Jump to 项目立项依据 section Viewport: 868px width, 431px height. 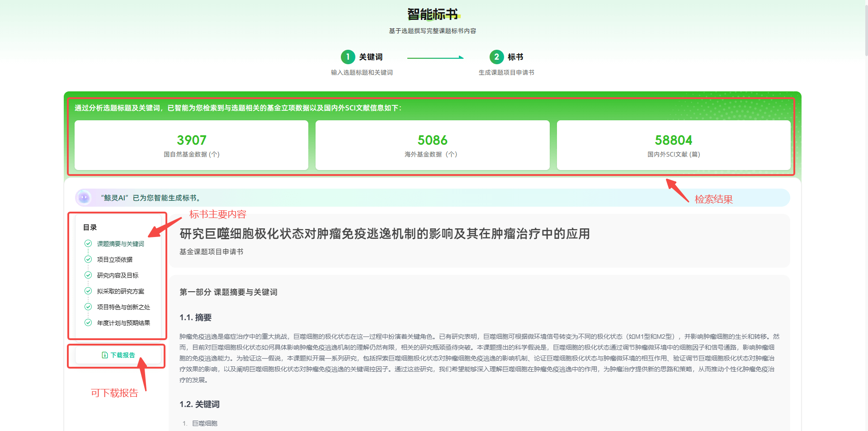[x=115, y=260]
